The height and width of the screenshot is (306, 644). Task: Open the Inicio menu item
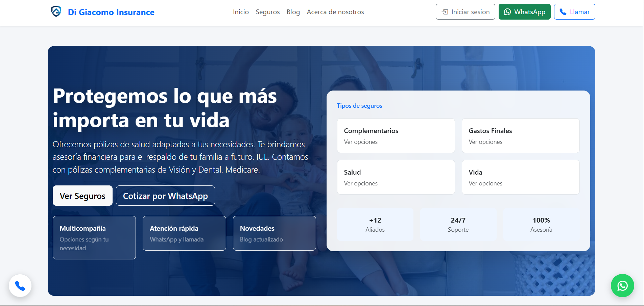point(241,12)
